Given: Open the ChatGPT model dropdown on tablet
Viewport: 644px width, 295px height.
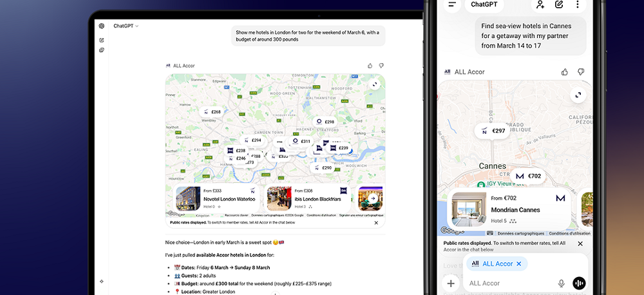Looking at the screenshot, I should pyautogui.click(x=126, y=26).
